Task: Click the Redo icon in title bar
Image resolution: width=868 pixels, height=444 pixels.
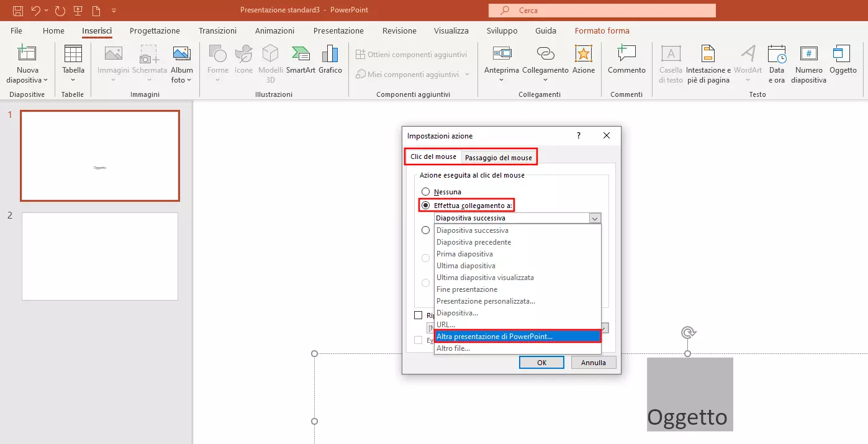Action: [x=60, y=11]
